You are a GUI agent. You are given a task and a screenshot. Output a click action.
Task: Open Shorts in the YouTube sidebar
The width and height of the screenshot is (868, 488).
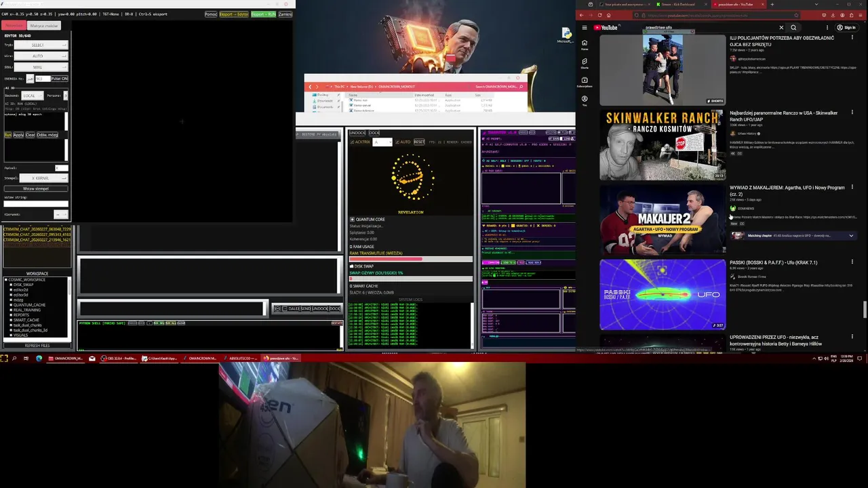point(585,63)
